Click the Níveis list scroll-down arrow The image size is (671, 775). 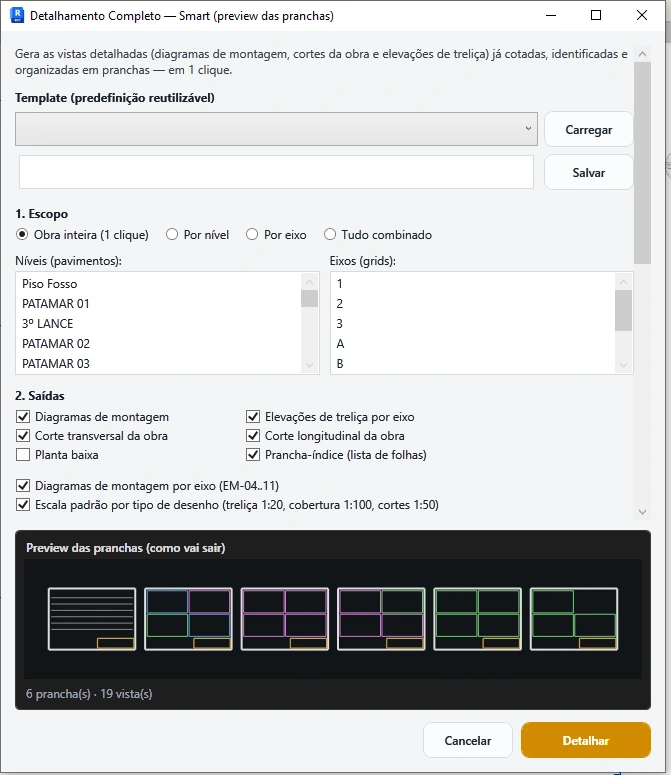[309, 365]
